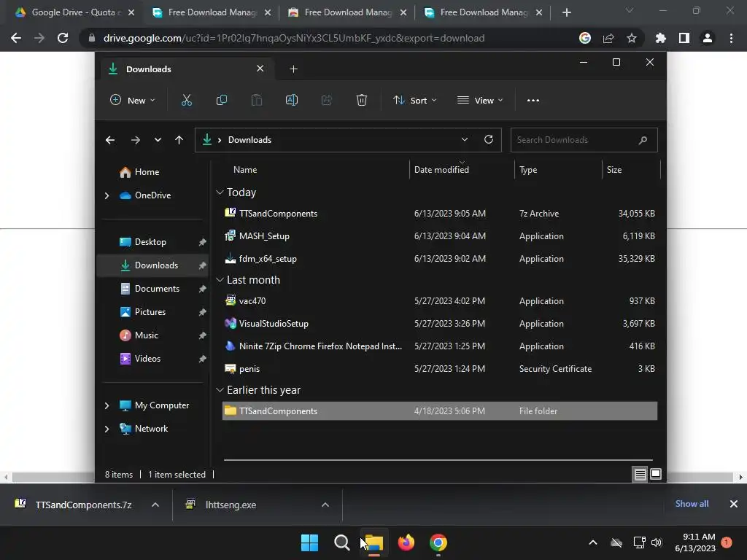This screenshot has width=747, height=560.
Task: Click the Google G icon in address bar
Action: (x=585, y=38)
